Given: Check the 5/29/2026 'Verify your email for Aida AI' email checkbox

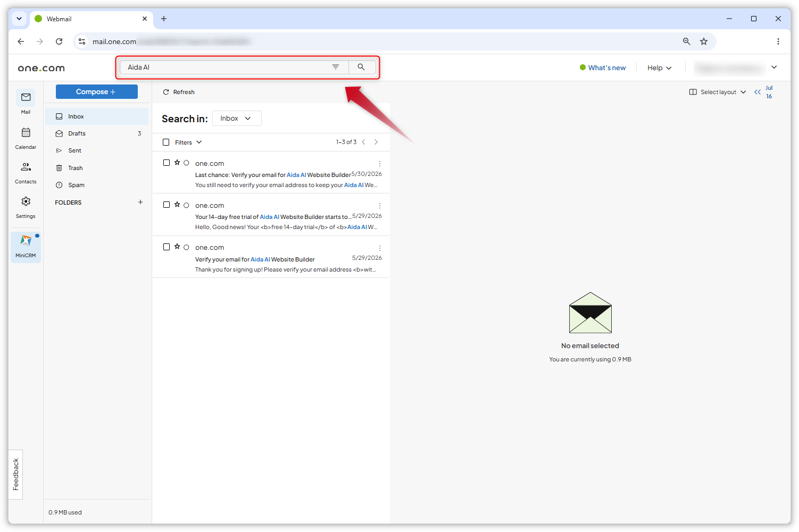Looking at the screenshot, I should pos(167,247).
